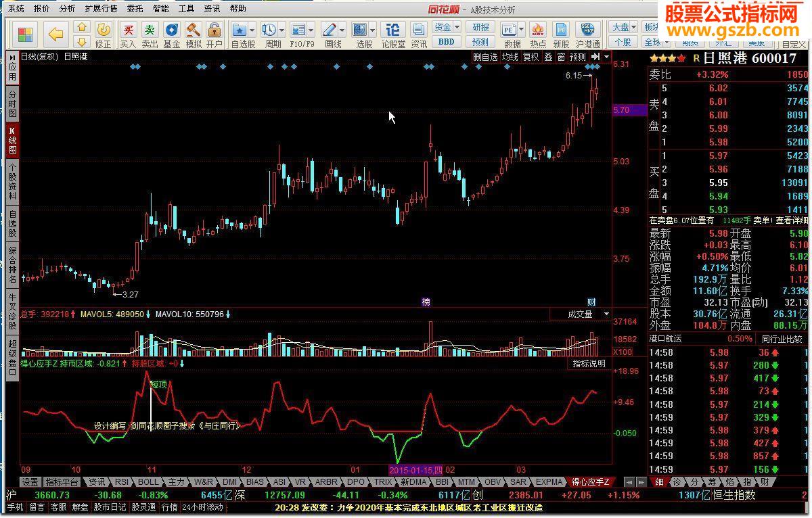Open the 帮助 menu
This screenshot has height=518, width=812.
(238, 9)
